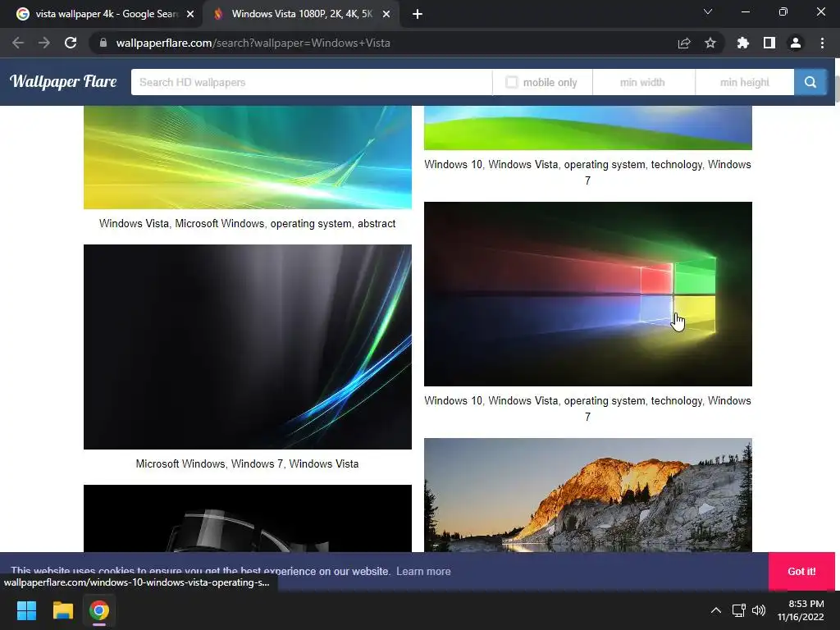Go back to the previous page

click(x=18, y=43)
